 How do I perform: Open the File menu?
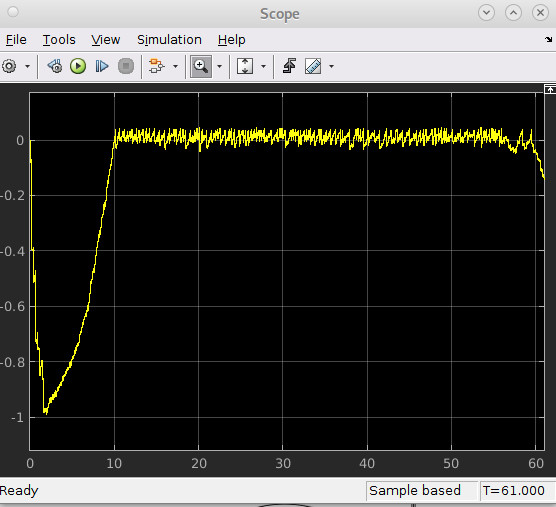(16, 40)
